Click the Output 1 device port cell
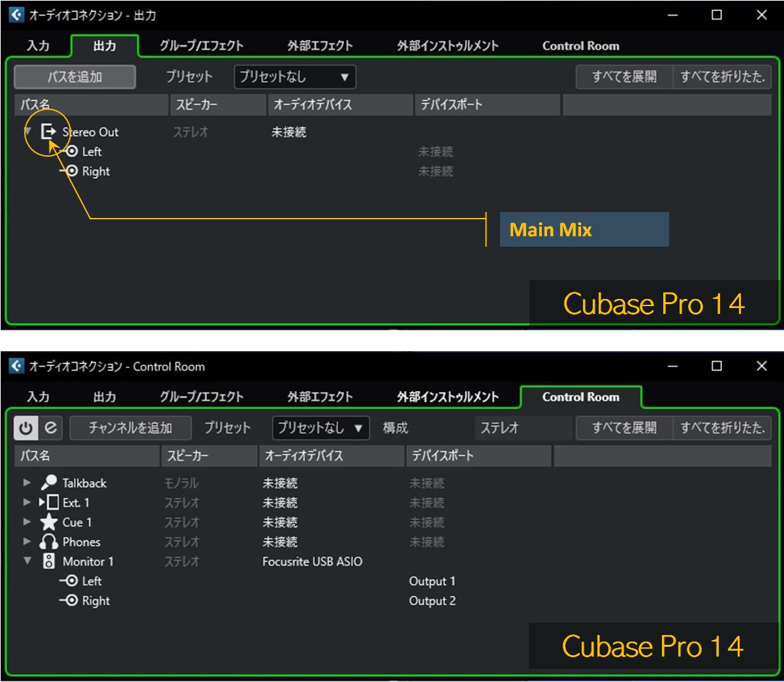 (432, 581)
